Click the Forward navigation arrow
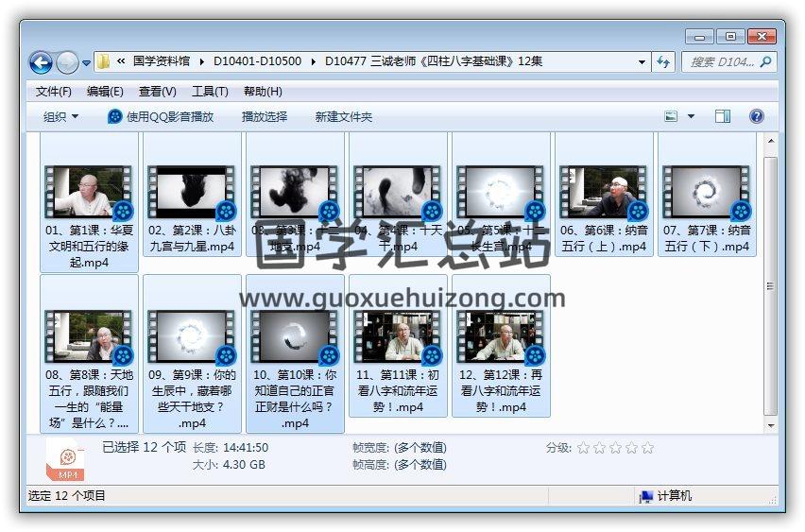Image resolution: width=805 pixels, height=532 pixels. [67, 62]
